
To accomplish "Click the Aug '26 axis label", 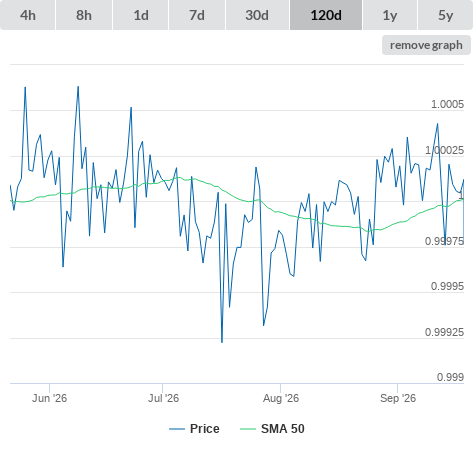I will point(281,398).
